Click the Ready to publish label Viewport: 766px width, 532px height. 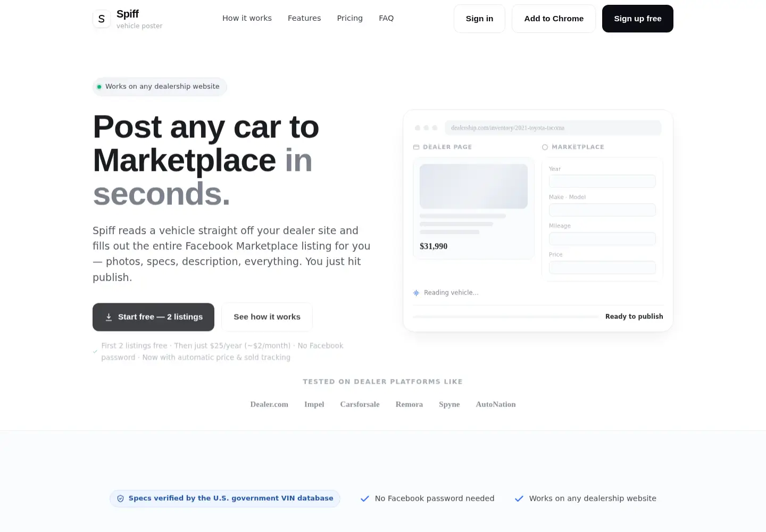coord(634,317)
